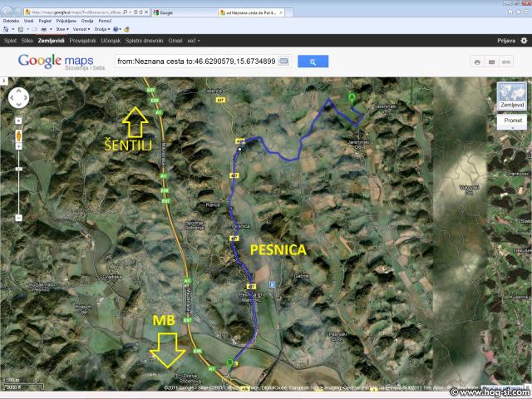Image resolution: width=532 pixels, height=399 pixels.
Task: Click the Street View pegman icon
Action: click(18, 134)
